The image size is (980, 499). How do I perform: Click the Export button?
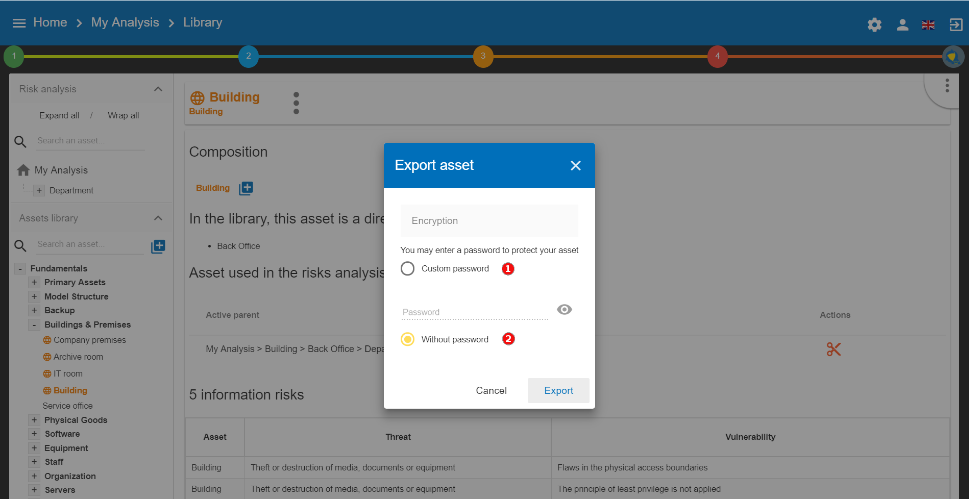558,390
